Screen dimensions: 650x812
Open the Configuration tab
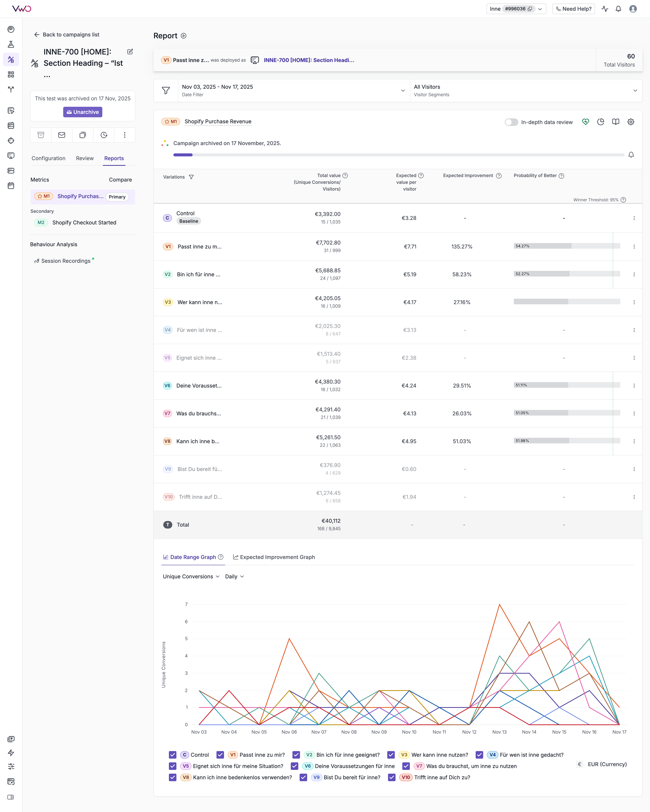(49, 158)
